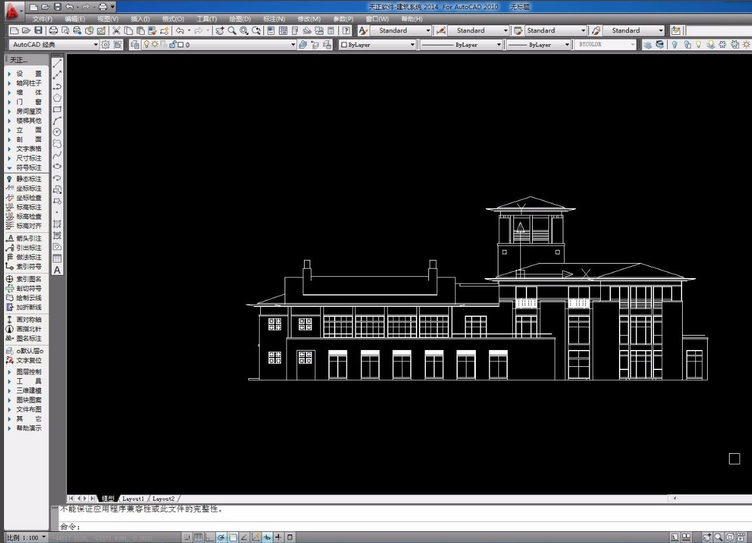
Task: Click the Save floppy disk icon in standard toolbar
Action: tap(38, 31)
